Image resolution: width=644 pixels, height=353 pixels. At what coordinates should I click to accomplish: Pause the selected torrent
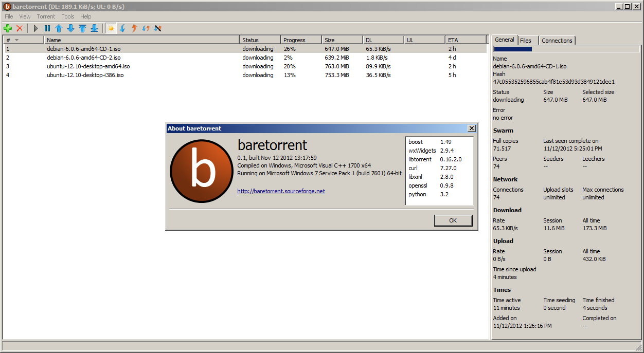pos(47,28)
